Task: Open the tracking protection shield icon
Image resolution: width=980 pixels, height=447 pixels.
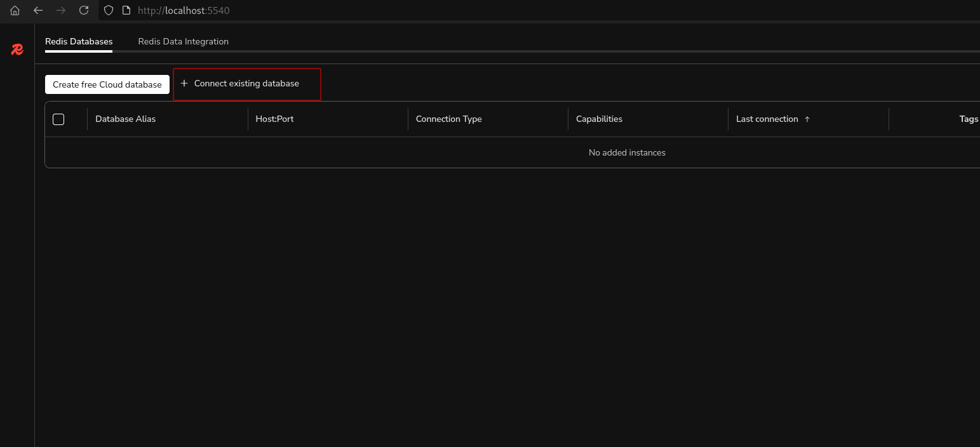Action: (x=108, y=10)
